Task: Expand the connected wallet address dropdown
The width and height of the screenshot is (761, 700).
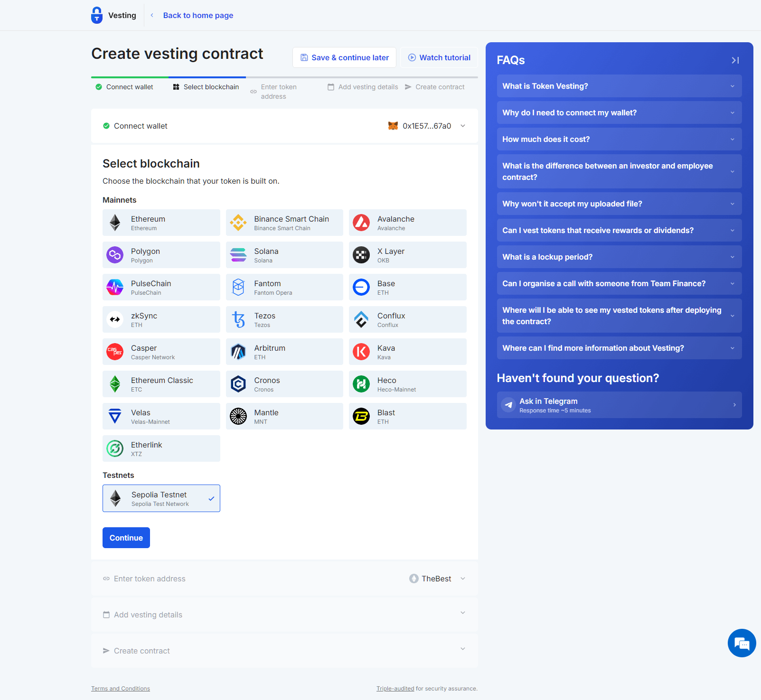Action: coord(462,126)
